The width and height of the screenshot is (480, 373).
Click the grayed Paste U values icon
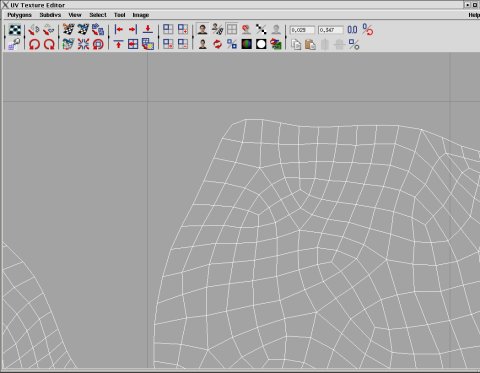tap(325, 44)
